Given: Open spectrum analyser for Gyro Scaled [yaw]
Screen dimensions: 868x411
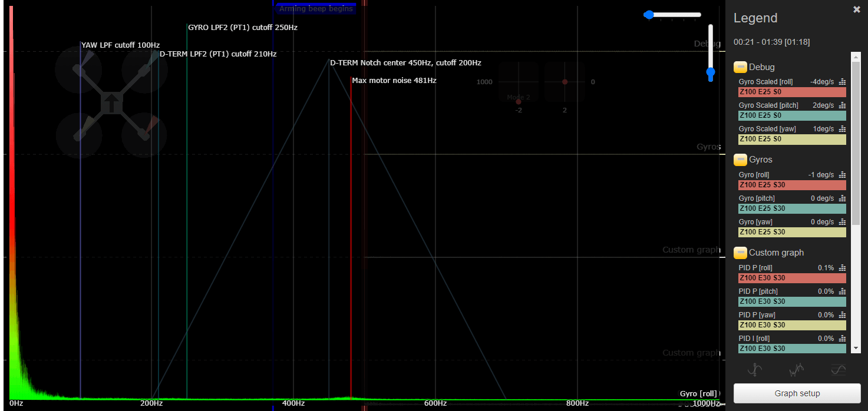Looking at the screenshot, I should click(x=842, y=129).
